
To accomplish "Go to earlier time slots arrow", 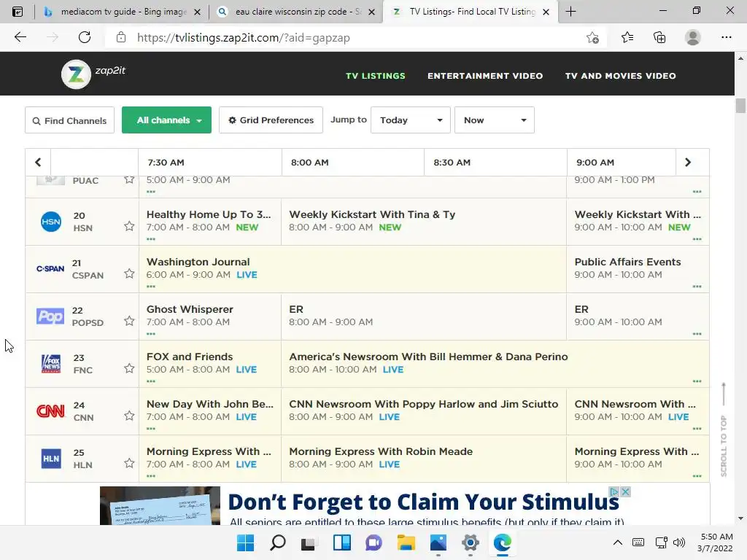I will (38, 163).
